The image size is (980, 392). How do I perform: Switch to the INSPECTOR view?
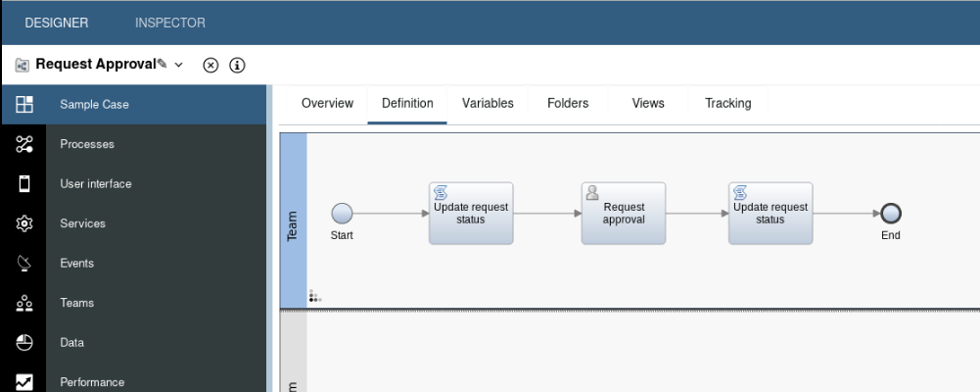pos(170,24)
